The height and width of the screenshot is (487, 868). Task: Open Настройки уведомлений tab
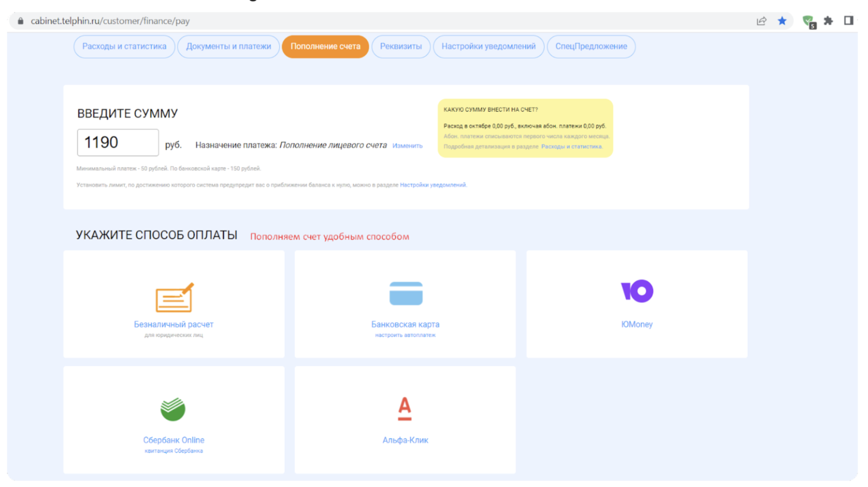click(x=488, y=46)
